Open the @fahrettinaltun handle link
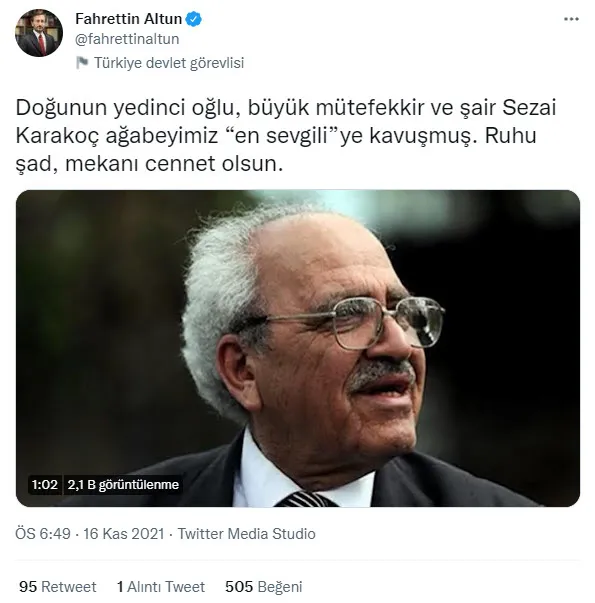The image size is (595, 603). (127, 39)
